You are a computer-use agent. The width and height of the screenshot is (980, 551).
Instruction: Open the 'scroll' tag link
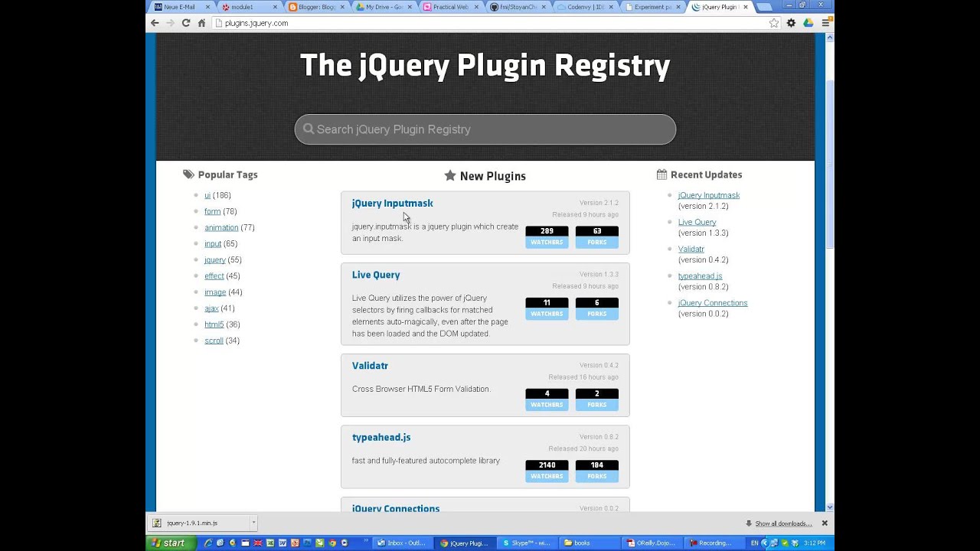[x=214, y=341]
